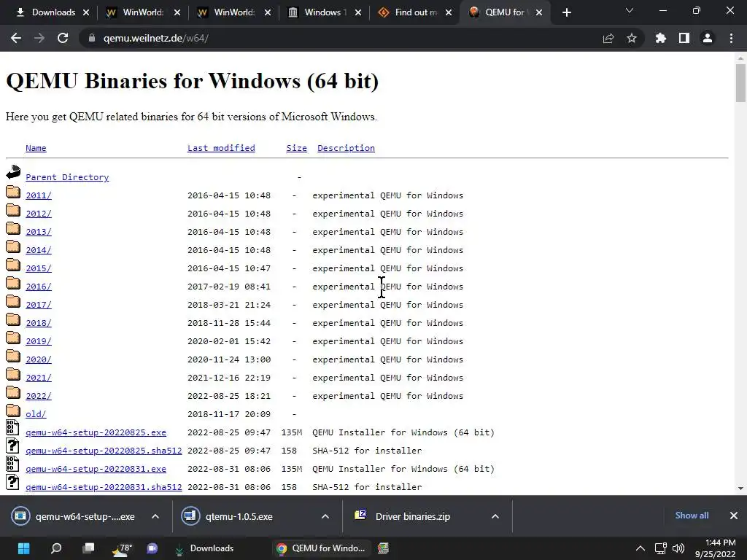The image size is (747, 560).
Task: Open the clock showing 1:44 PM 9/25/2022
Action: [715, 548]
